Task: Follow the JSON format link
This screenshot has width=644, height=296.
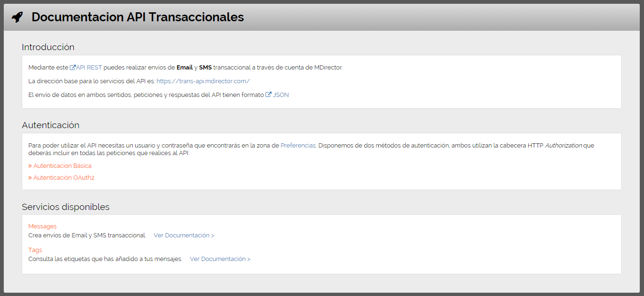Action: click(x=280, y=95)
